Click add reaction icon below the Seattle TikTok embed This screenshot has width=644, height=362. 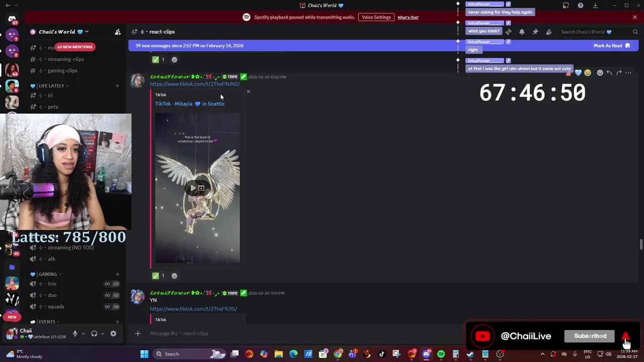[174, 276]
